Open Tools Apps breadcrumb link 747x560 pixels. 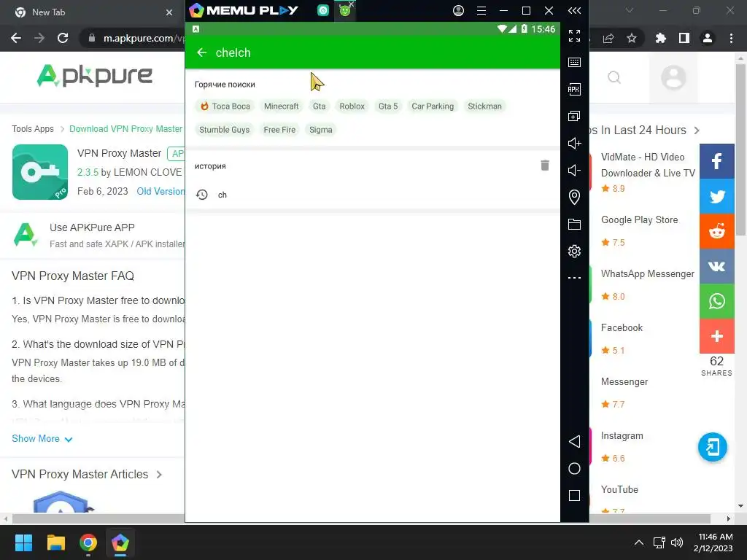tap(33, 128)
